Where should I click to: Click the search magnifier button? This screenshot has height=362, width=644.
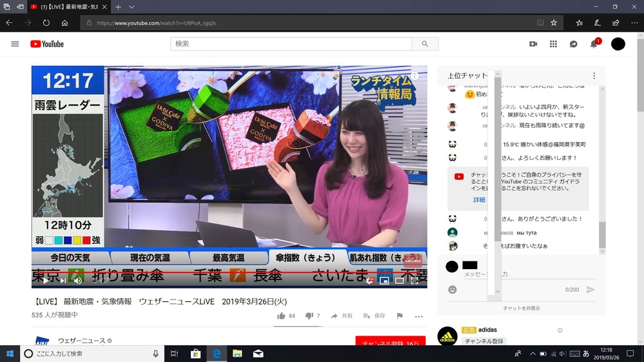(425, 44)
